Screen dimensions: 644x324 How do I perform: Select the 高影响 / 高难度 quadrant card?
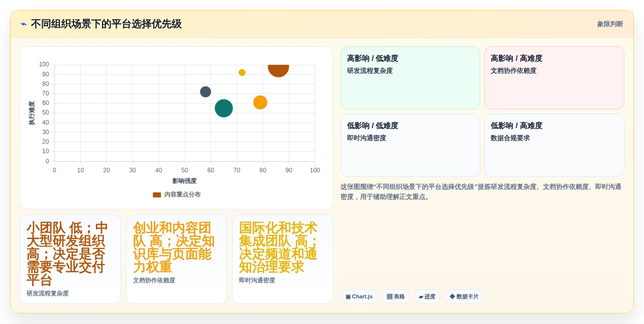pos(554,78)
